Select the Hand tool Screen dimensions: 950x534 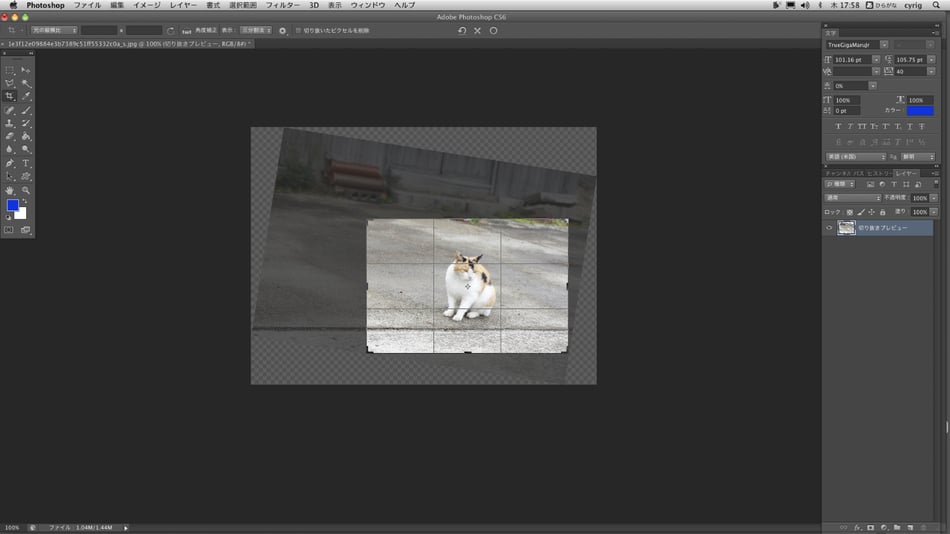point(10,190)
